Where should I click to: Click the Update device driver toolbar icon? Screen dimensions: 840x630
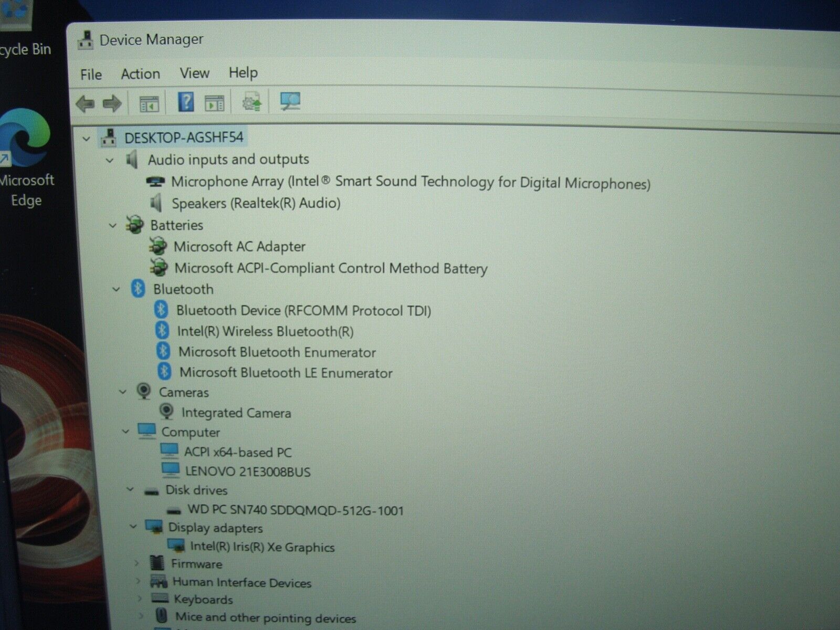252,102
